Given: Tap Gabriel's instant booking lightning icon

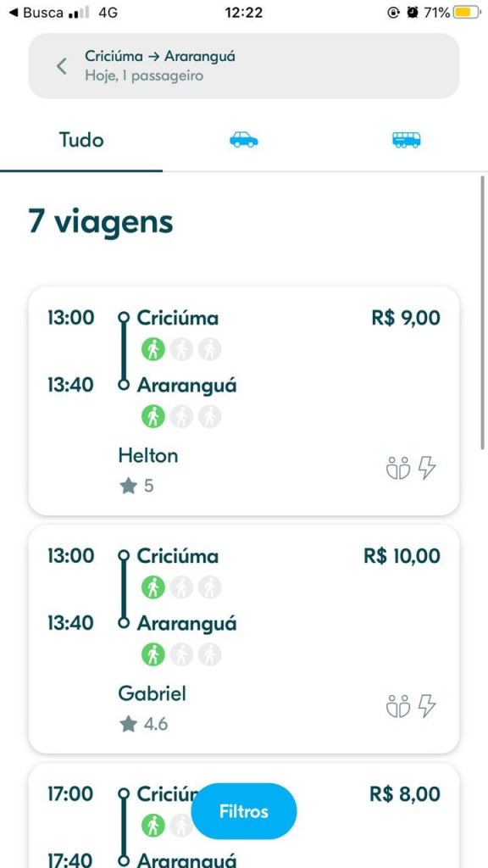Looking at the screenshot, I should [x=427, y=706].
